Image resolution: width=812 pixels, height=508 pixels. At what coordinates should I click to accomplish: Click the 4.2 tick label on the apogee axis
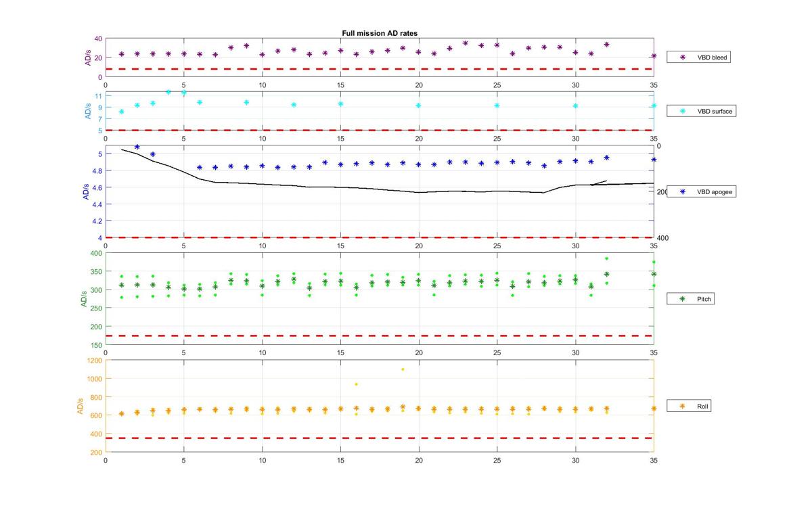point(97,221)
